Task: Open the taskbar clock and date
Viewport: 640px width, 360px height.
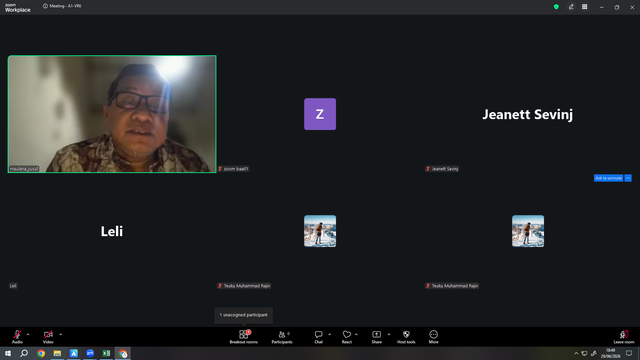Action: tap(611, 353)
